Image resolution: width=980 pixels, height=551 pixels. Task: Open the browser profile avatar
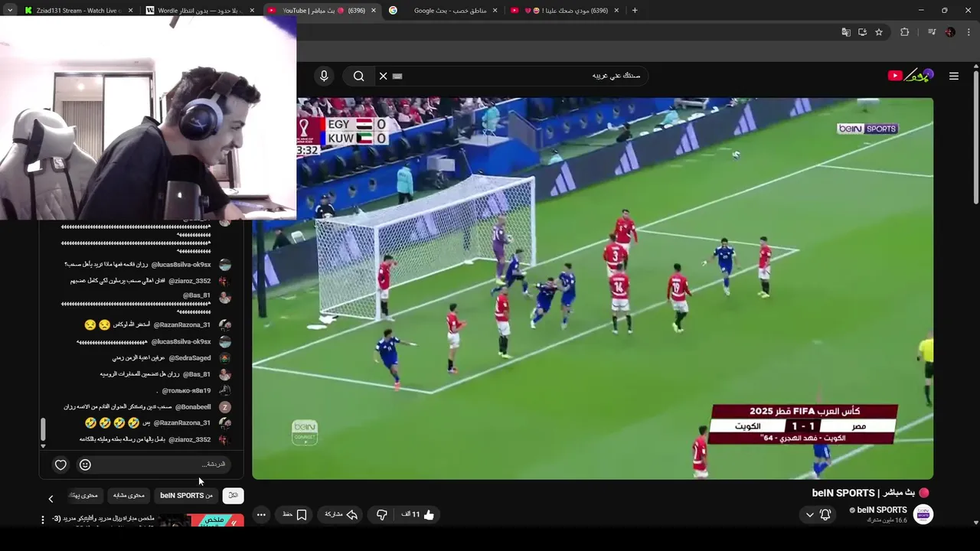pos(950,32)
